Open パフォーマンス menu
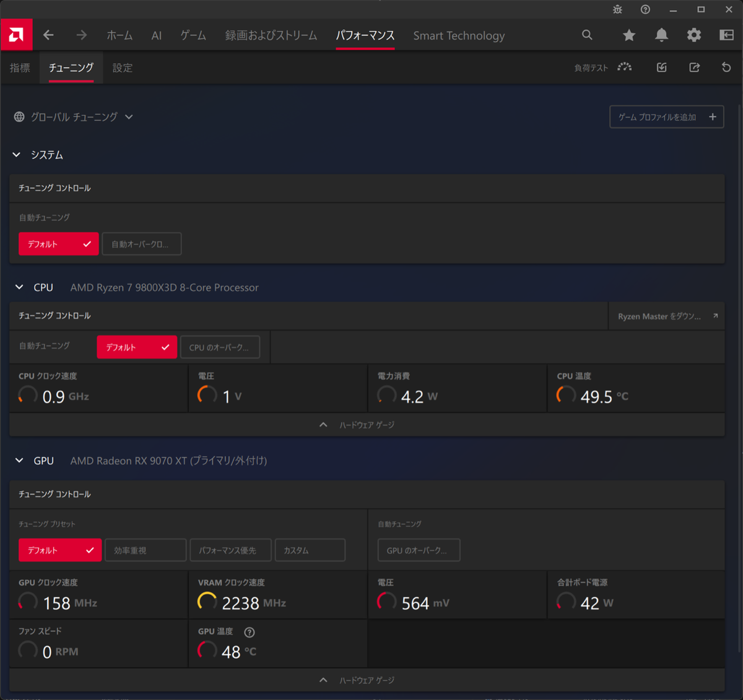 (365, 35)
